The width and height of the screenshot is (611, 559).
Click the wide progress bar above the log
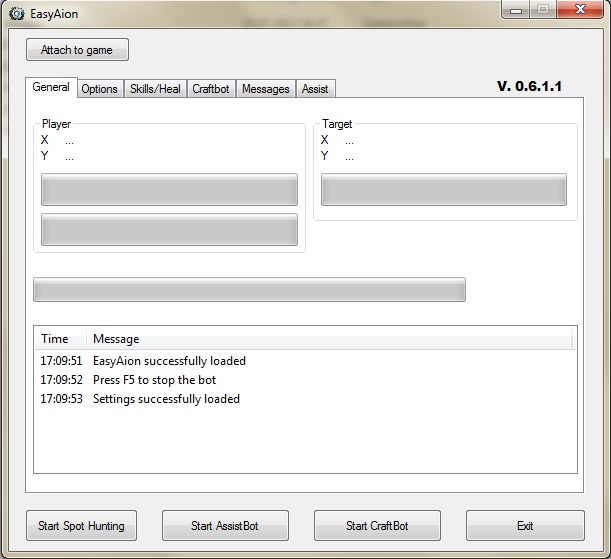click(x=249, y=290)
